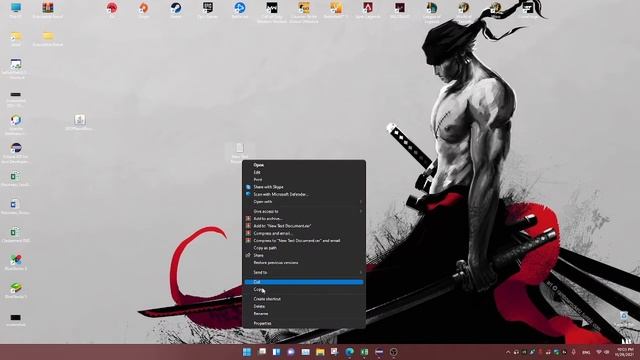Screen dimensions: 640x360
Task: Select the Steam desktop shortcut
Action: coord(176,10)
